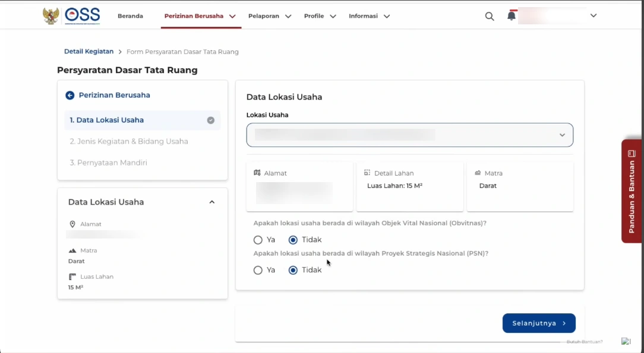Select Tidak for Proyek Strategis Nasional
644x353 pixels.
tap(293, 271)
